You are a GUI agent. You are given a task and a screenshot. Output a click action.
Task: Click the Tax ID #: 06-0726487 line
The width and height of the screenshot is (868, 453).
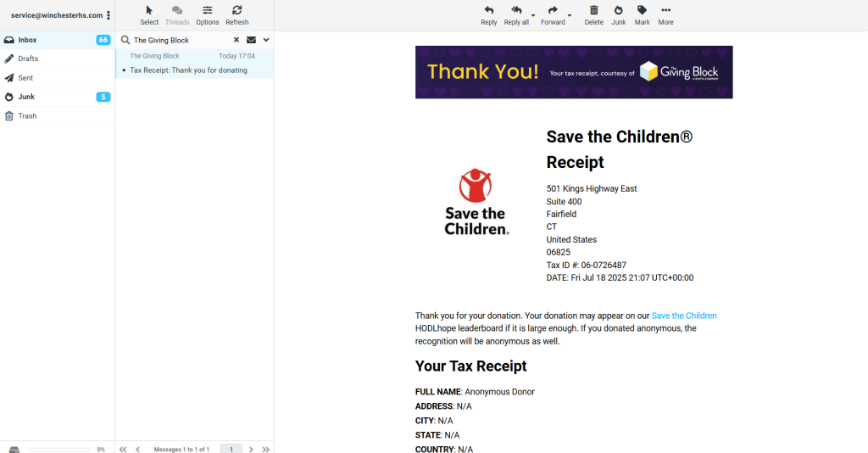tap(587, 266)
